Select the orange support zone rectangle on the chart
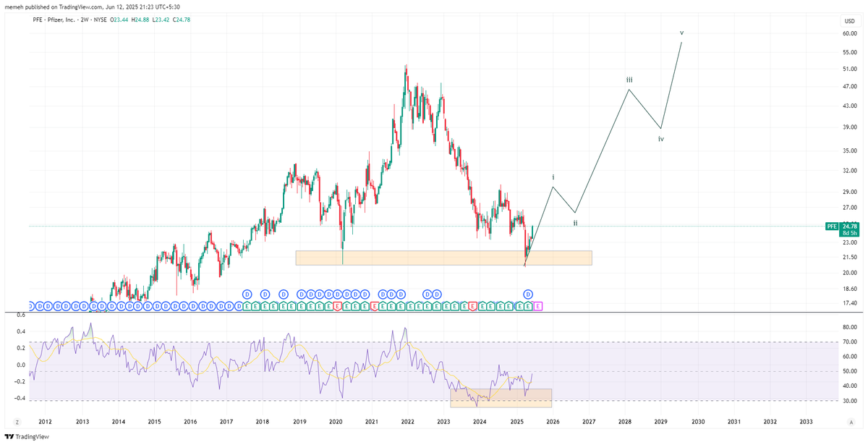This screenshot has height=445, width=868. tap(444, 257)
